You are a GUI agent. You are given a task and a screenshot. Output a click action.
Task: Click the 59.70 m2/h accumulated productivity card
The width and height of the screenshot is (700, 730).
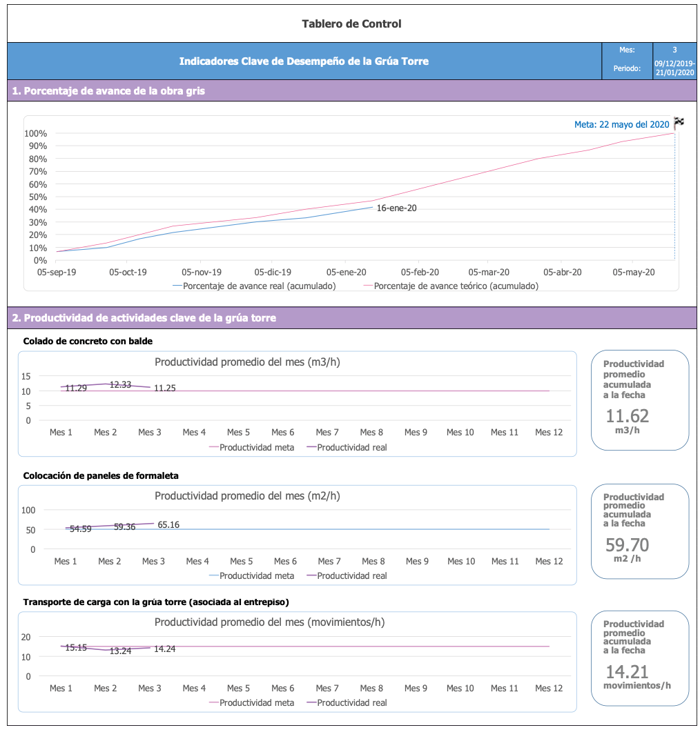639,531
